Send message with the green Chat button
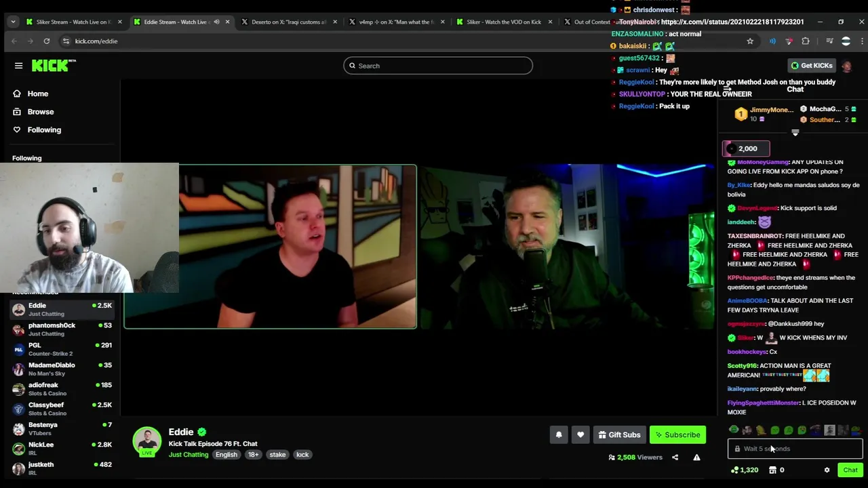Image resolution: width=868 pixels, height=488 pixels. pyautogui.click(x=850, y=470)
